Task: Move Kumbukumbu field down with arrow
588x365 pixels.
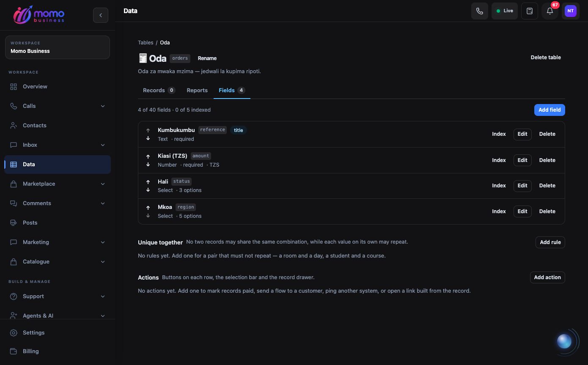Action: click(x=148, y=138)
